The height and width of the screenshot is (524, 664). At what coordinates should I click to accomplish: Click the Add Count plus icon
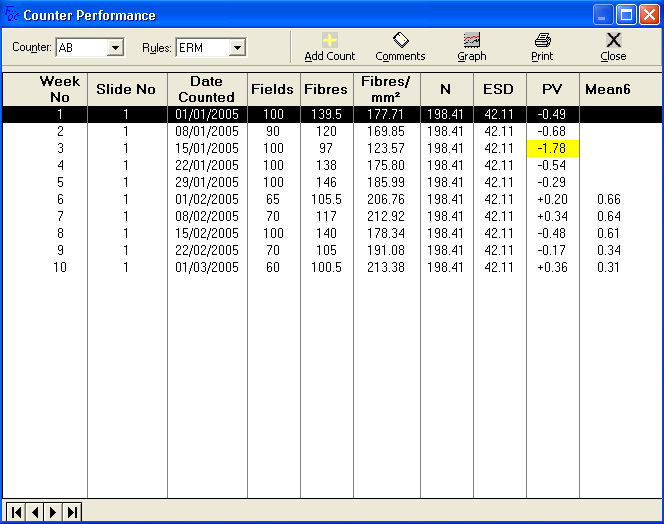click(329, 40)
